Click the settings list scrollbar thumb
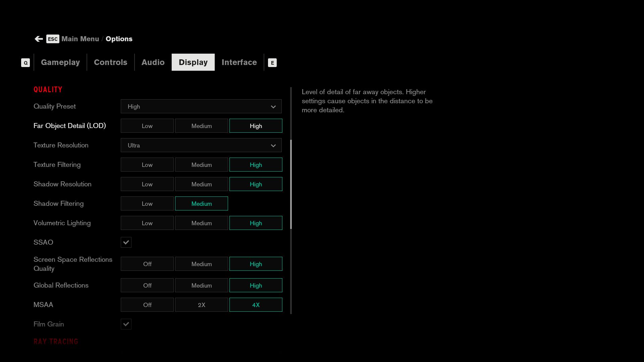The height and width of the screenshot is (362, 644). [x=291, y=184]
